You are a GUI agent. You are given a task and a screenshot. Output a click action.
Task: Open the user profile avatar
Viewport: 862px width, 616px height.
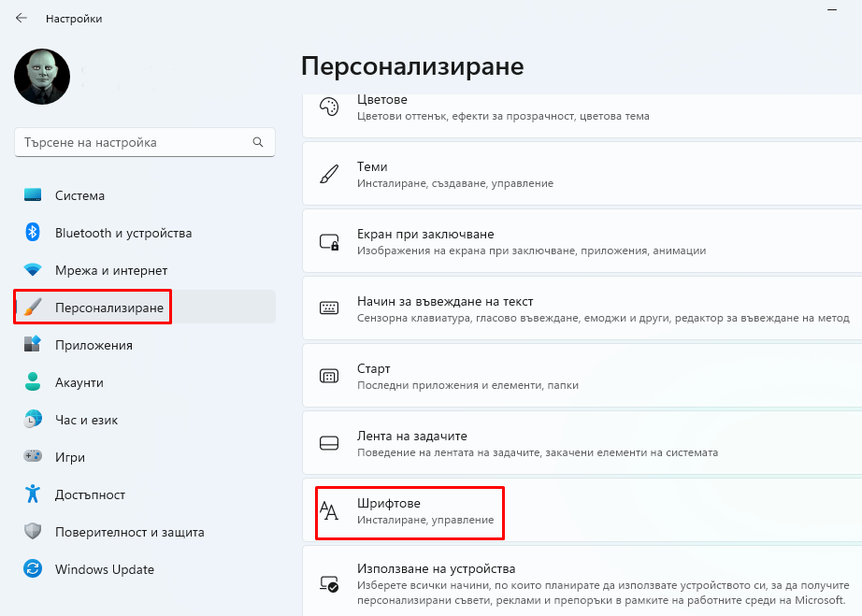[42, 77]
